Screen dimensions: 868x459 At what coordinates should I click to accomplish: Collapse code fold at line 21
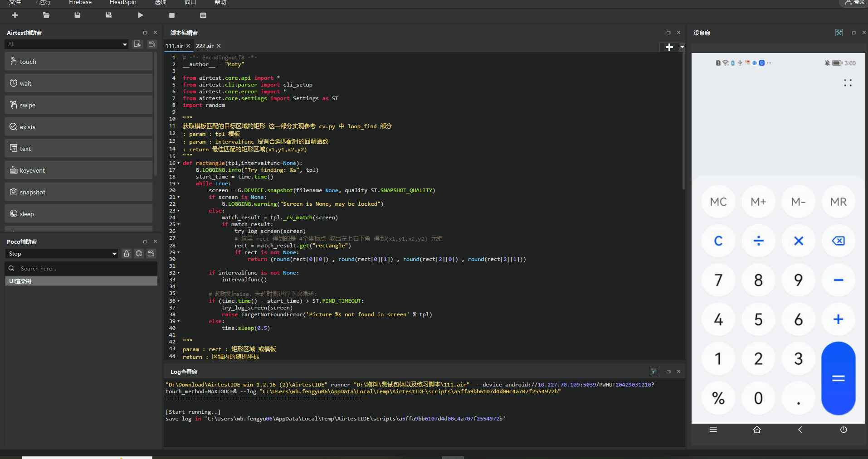coord(178,197)
